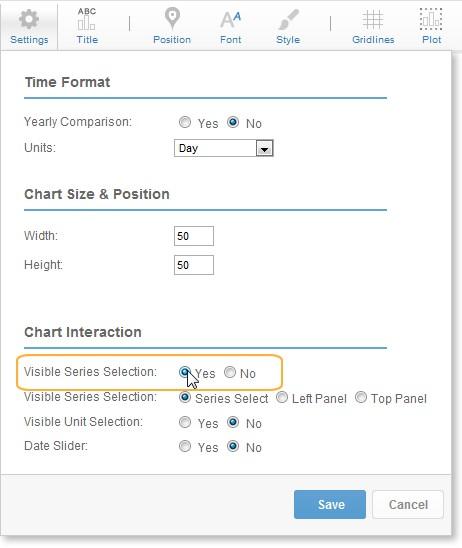
Task: Enable Visible Unit Selection with Yes
Action: (x=185, y=422)
